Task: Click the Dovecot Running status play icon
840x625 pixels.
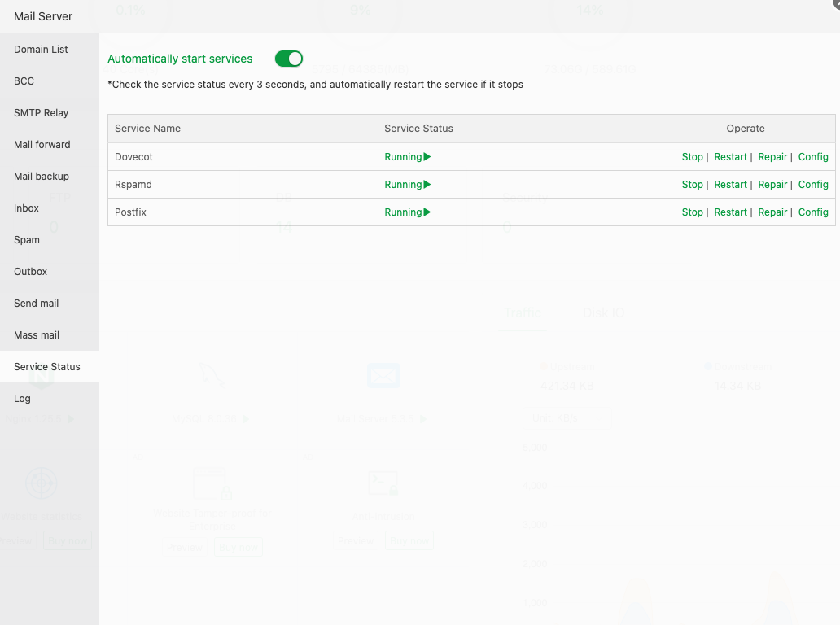Action: [x=427, y=157]
